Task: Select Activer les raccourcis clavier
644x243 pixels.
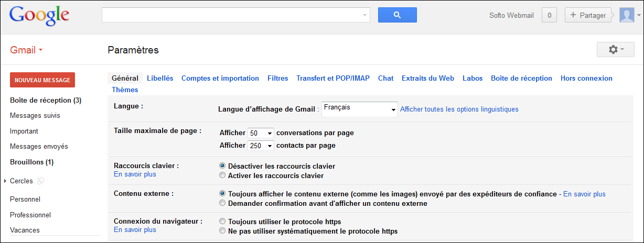Action: click(x=222, y=175)
